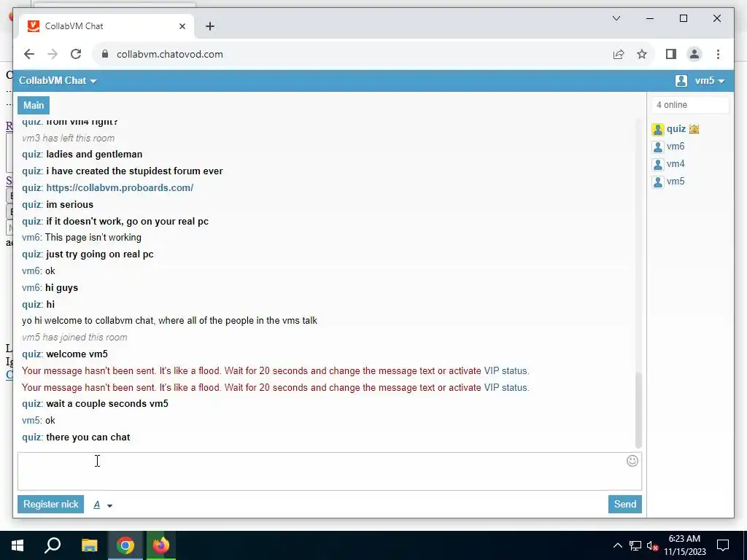Expand the CollabVM Chat header dropdown
747x560 pixels.
click(58, 80)
